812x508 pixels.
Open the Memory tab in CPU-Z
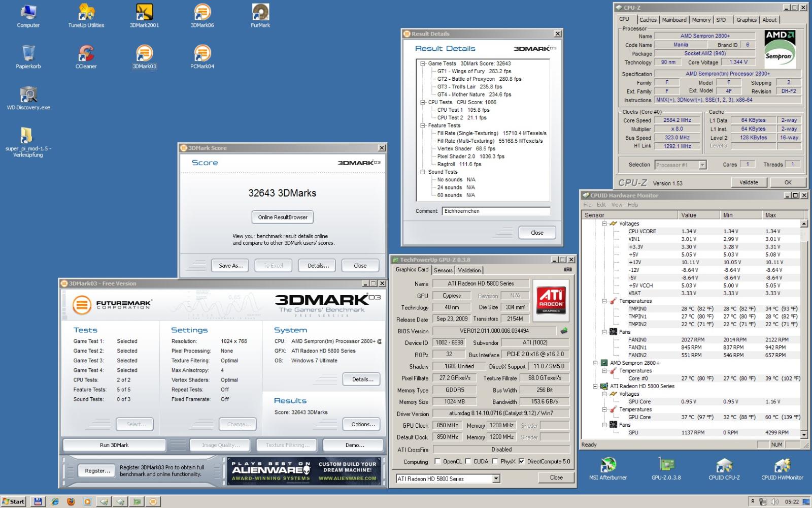coord(701,20)
